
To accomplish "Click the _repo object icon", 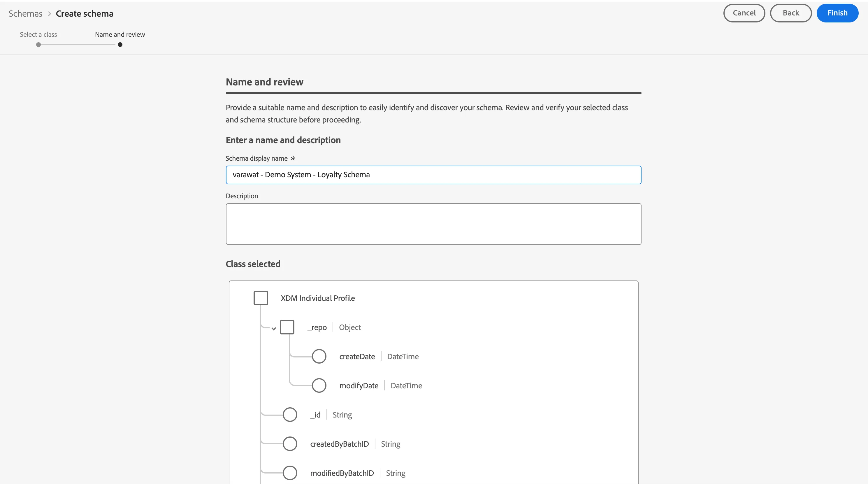I will [x=287, y=327].
